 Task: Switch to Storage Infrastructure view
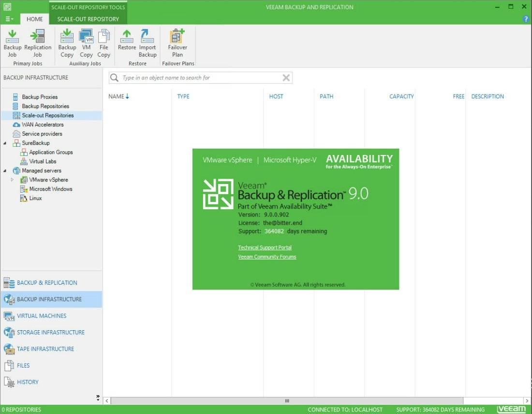pyautogui.click(x=51, y=333)
